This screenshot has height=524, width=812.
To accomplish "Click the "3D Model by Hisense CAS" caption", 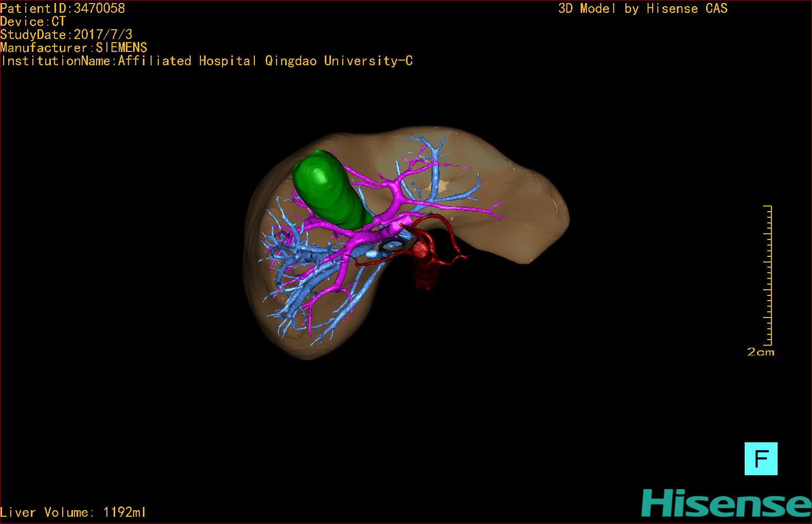I will coord(643,8).
